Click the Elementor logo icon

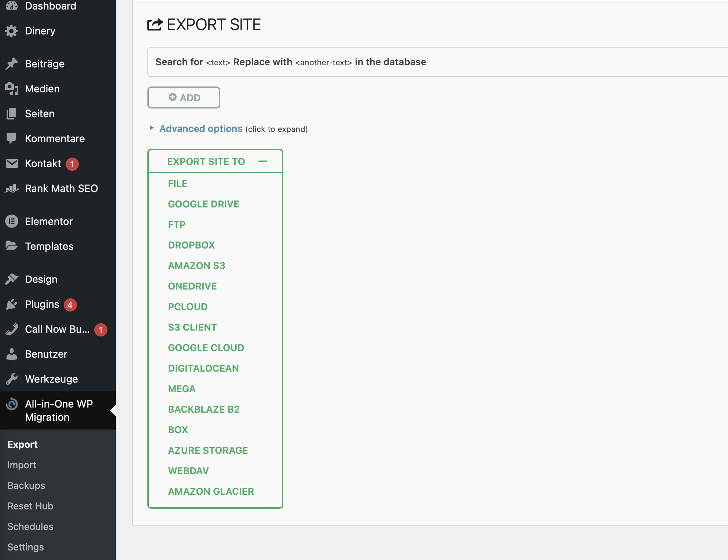click(x=12, y=221)
